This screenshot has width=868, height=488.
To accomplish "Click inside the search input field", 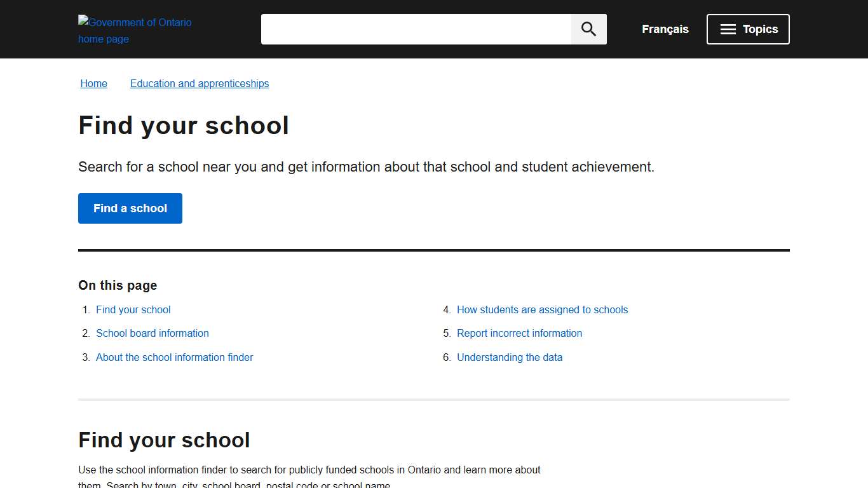I will coord(416,29).
